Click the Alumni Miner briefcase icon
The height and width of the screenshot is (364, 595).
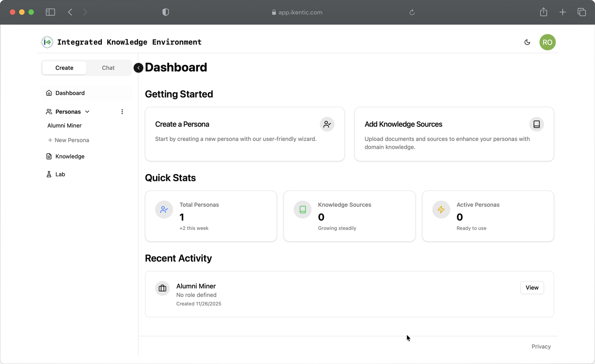[x=162, y=288]
